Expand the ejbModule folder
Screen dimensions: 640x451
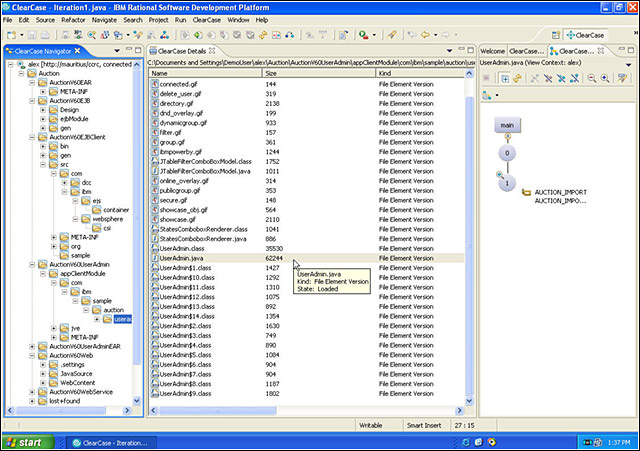[43, 119]
